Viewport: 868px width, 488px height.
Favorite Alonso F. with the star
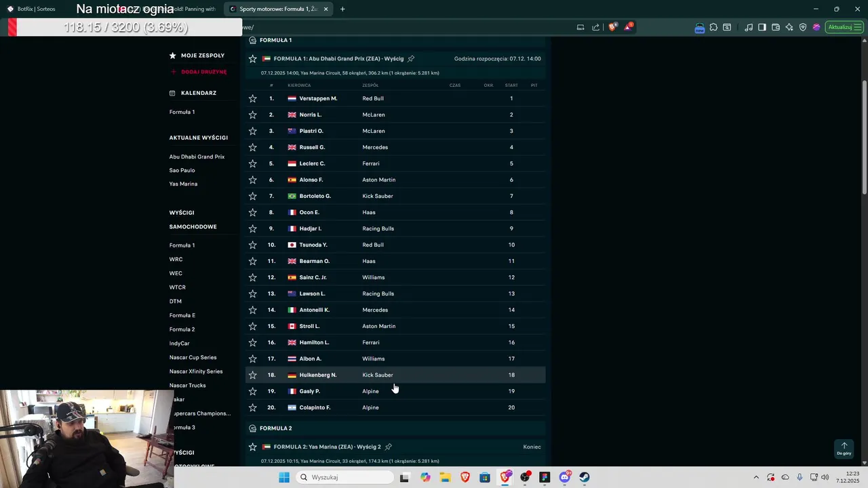tap(253, 180)
